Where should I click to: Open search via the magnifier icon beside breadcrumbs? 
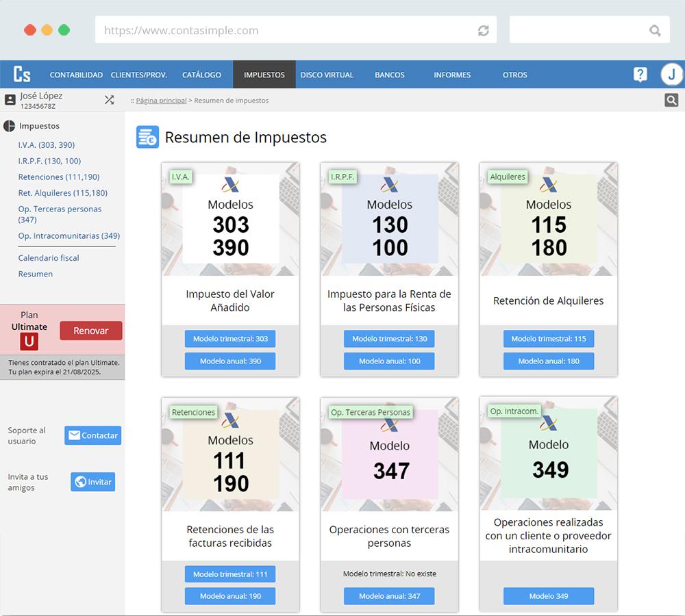coord(672,99)
